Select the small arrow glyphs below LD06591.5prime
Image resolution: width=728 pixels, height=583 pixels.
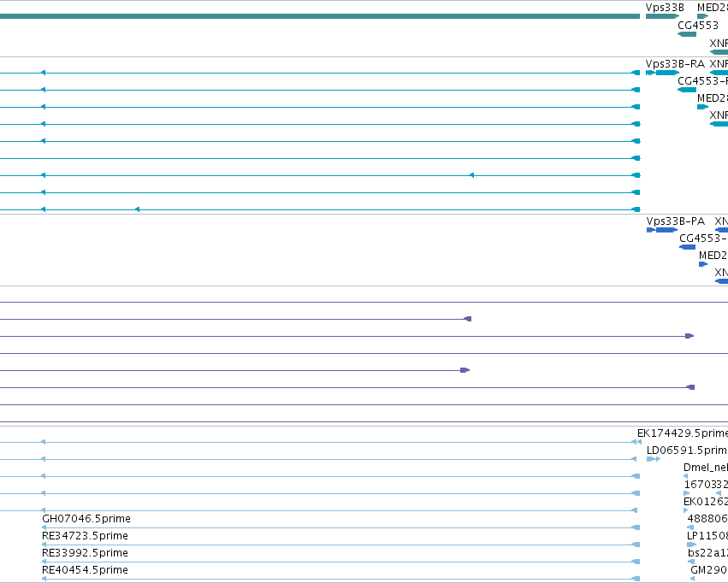[x=654, y=459]
